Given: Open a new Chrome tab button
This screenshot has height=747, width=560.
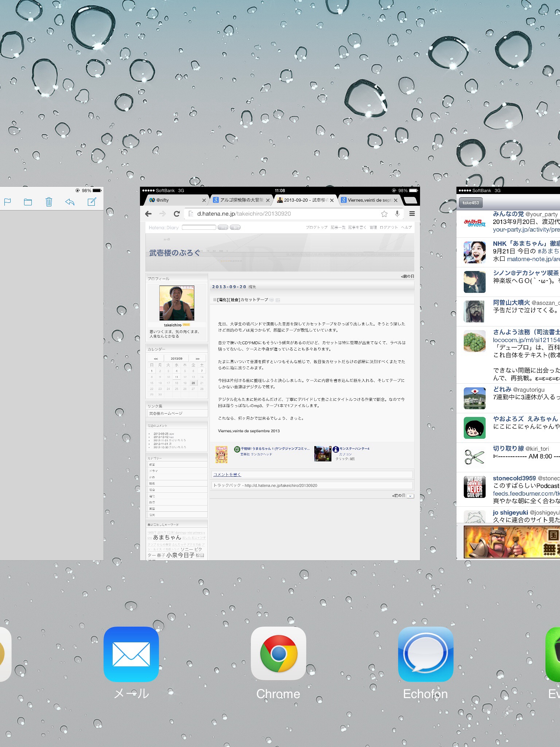Looking at the screenshot, I should 411,200.
